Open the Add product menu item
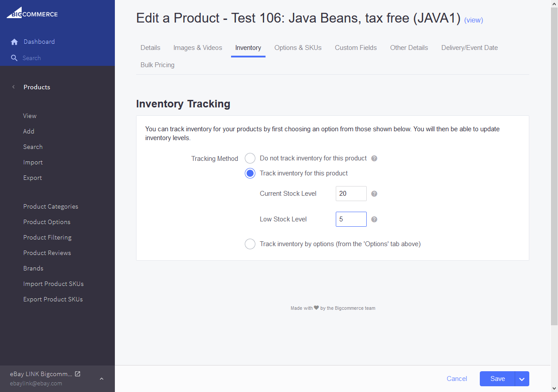Viewport: 558px width, 392px height. 29,131
